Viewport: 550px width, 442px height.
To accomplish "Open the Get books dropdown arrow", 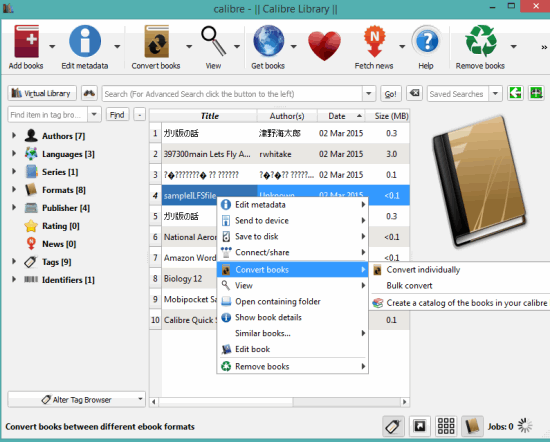I will coord(294,46).
